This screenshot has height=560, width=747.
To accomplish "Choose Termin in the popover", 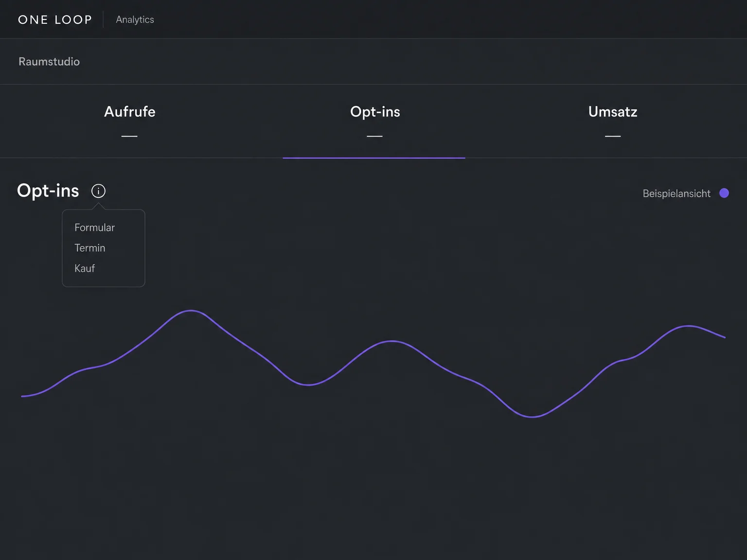I will pyautogui.click(x=90, y=248).
